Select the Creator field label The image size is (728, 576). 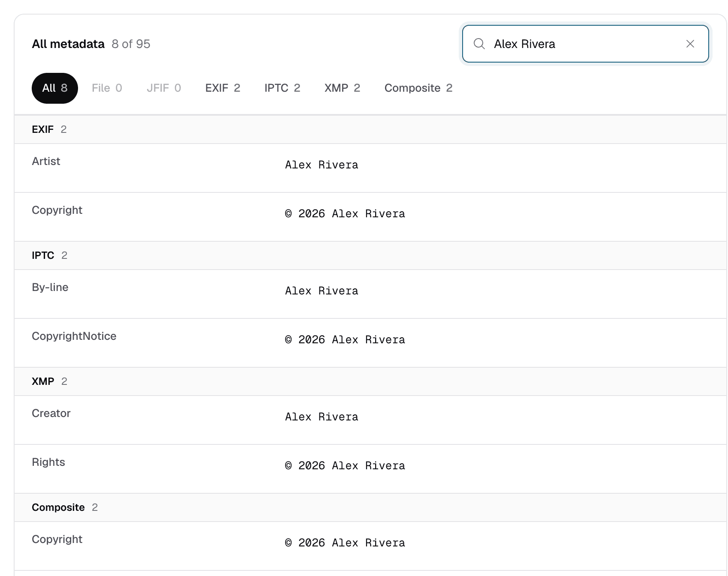click(51, 413)
